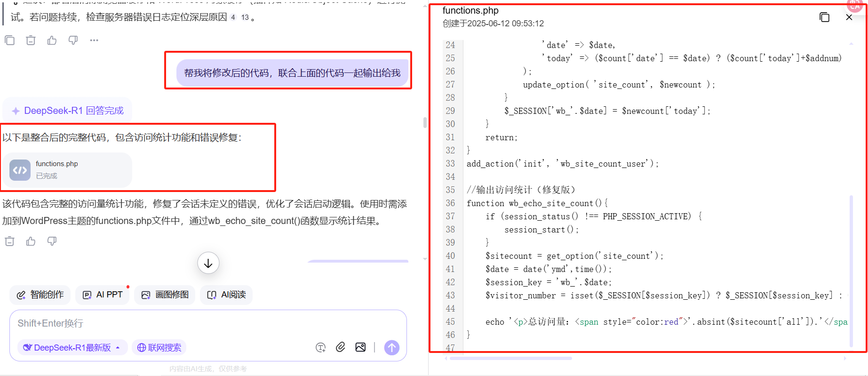The height and width of the screenshot is (376, 868).
Task: Open the three-dot more options menu
Action: point(94,40)
